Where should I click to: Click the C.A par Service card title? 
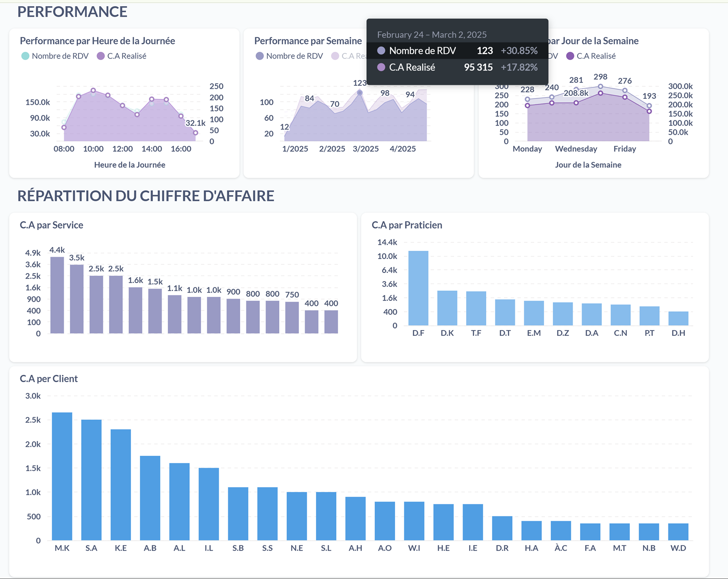51,225
